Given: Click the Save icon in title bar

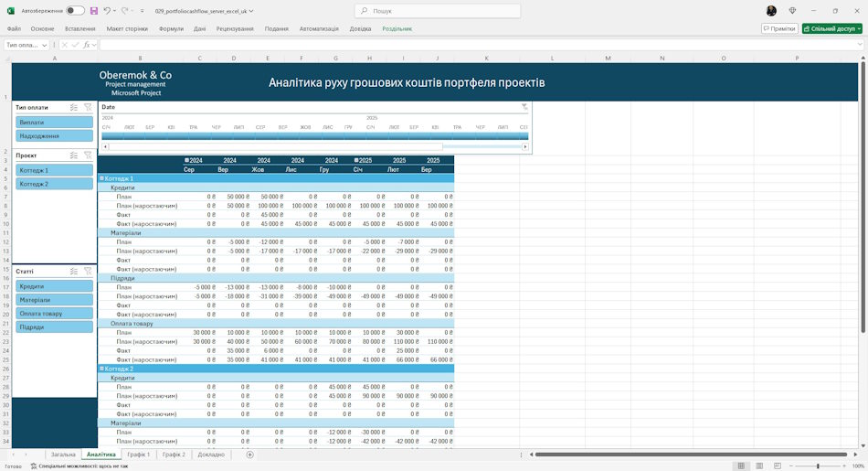Looking at the screenshot, I should coord(94,11).
